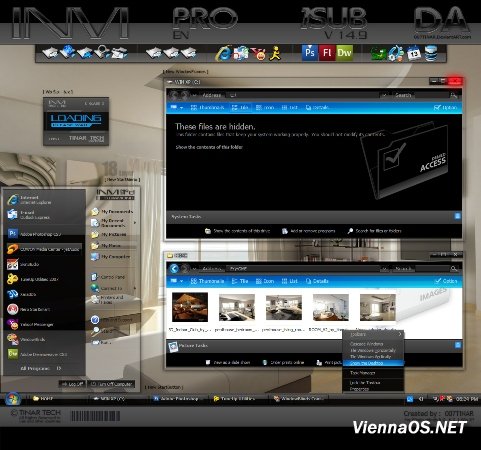This screenshot has height=450, width=481.
Task: Click the back arrow in the picture folder window
Action: tap(174, 269)
